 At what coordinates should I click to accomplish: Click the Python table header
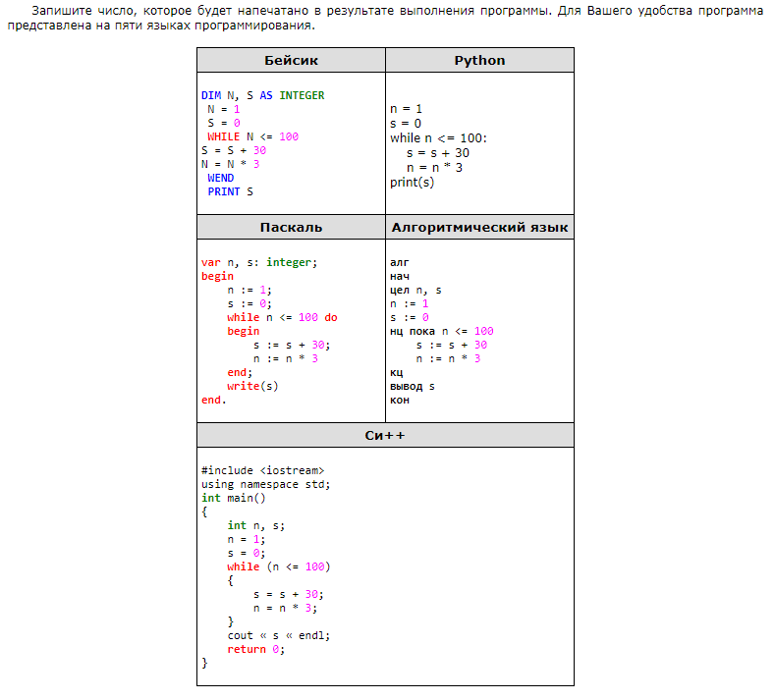tap(479, 61)
